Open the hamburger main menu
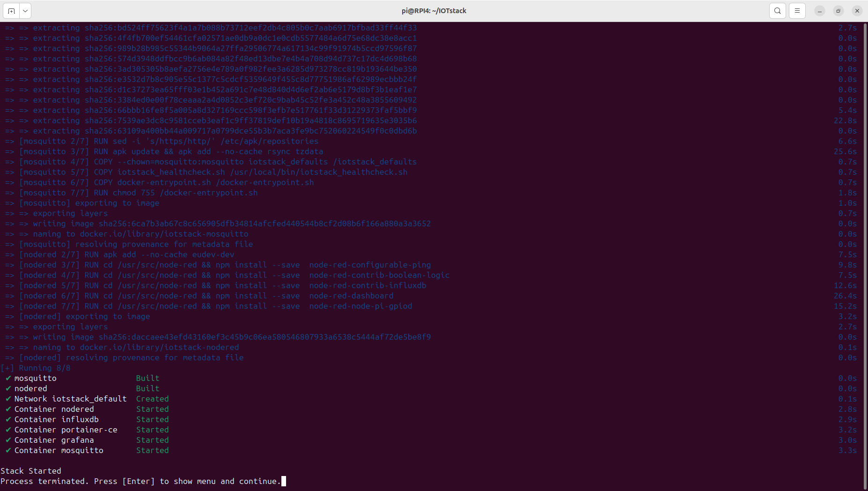The height and width of the screenshot is (491, 868). pyautogui.click(x=797, y=11)
